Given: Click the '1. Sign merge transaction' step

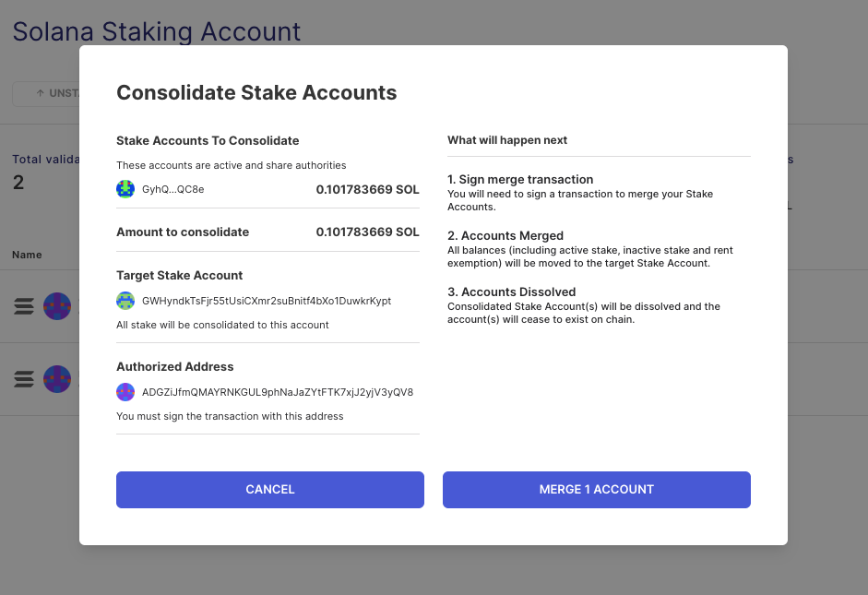Looking at the screenshot, I should (x=520, y=179).
